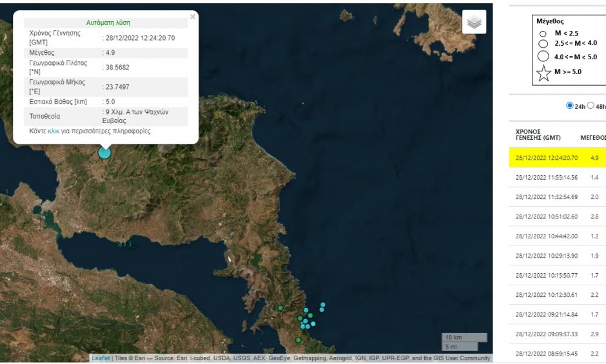
Task: Select the 24h time range
Action: (569, 106)
